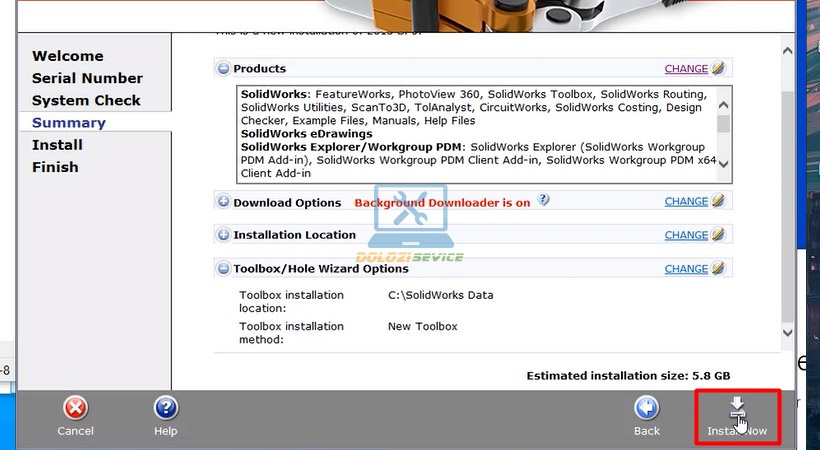This screenshot has height=450, width=820.
Task: Go back using the Back arrow icon
Action: [x=647, y=408]
